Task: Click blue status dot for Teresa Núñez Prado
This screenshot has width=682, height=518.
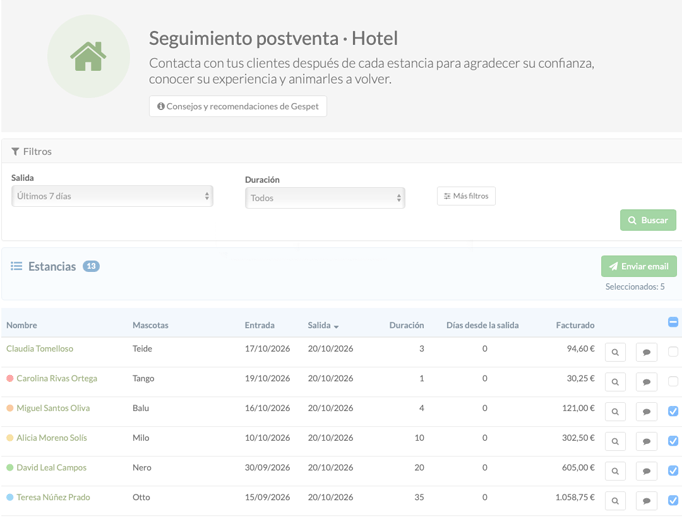Action: 10,497
